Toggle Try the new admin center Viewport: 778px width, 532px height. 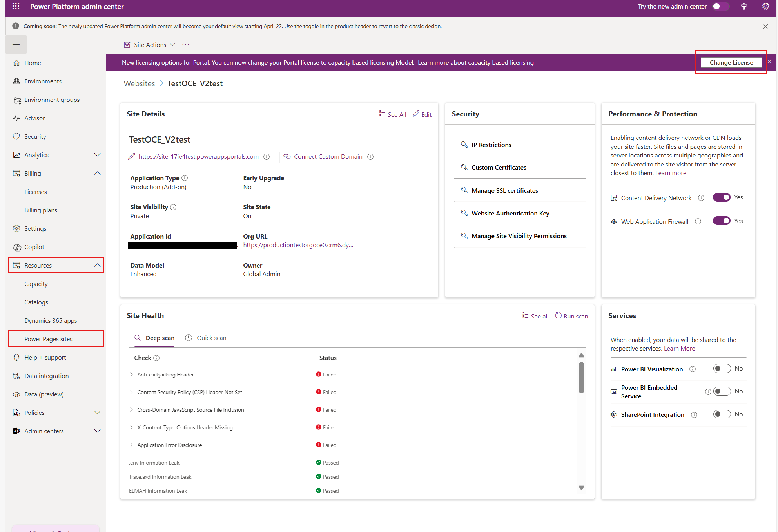coord(720,6)
